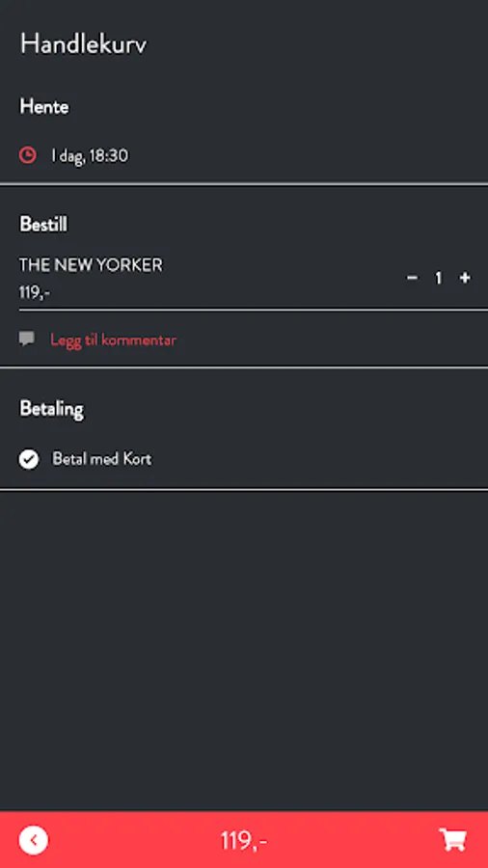Click the red clock pickup time icon
The image size is (488, 868).
coord(28,155)
